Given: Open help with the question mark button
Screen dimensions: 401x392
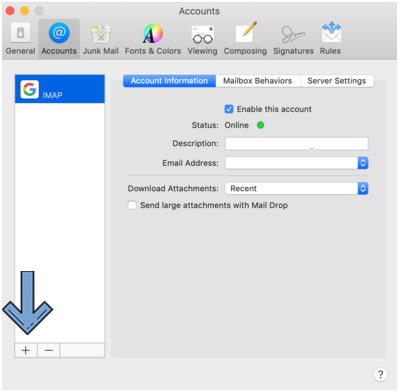Looking at the screenshot, I should pos(380,374).
